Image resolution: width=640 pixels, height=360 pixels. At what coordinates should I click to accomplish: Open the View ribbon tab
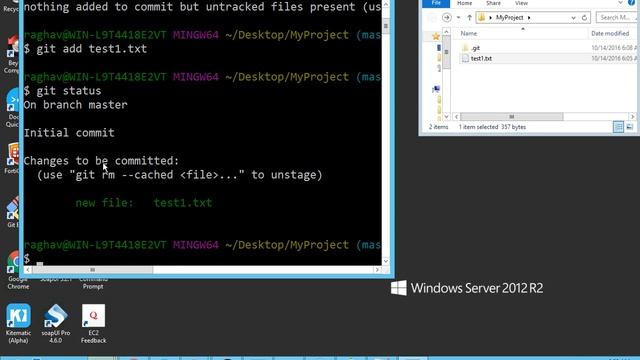(521, 3)
